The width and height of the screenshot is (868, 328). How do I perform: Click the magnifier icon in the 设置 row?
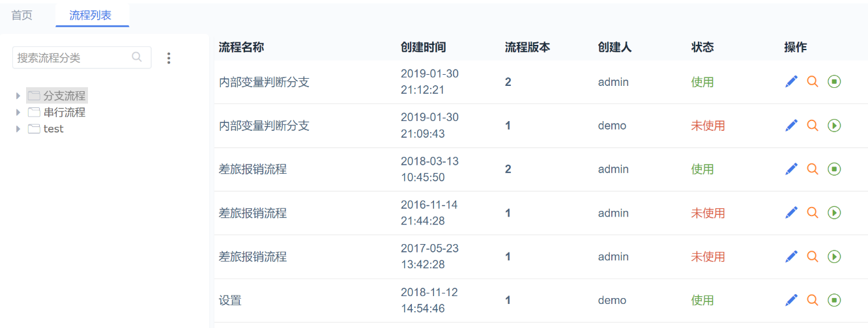[x=812, y=300]
